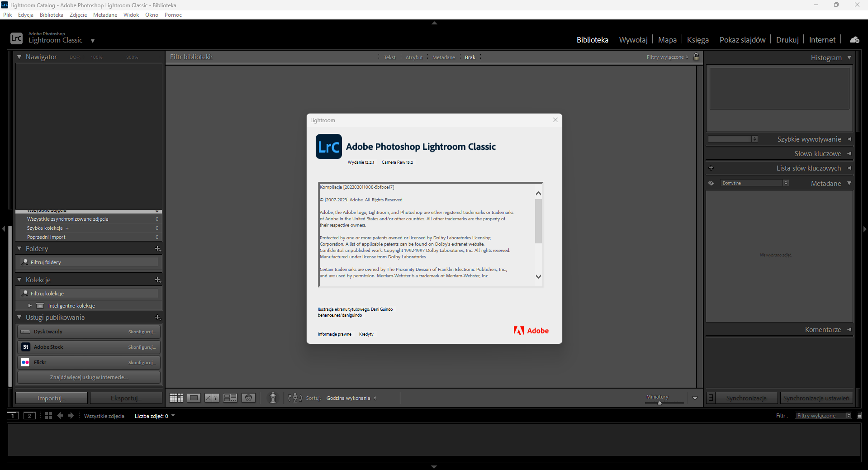Viewport: 868px width, 470px height.
Task: Close the Lightroom about dialog
Action: (555, 120)
